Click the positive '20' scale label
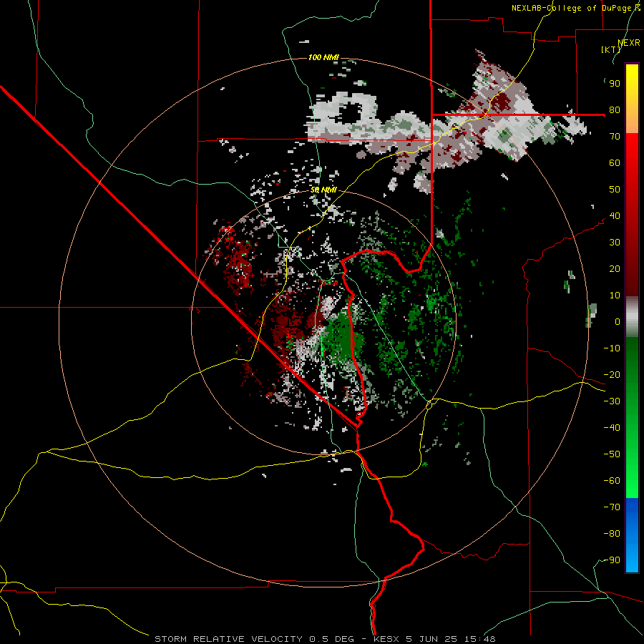This screenshot has width=644, height=644. click(615, 268)
